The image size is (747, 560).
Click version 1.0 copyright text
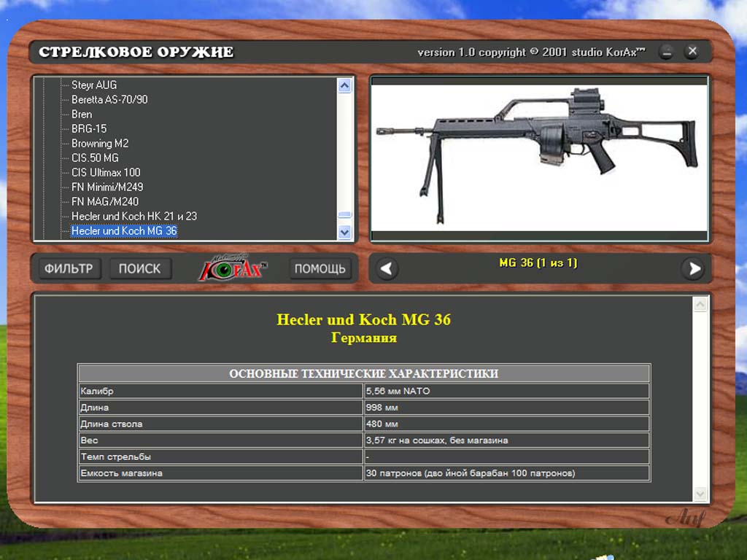point(531,52)
